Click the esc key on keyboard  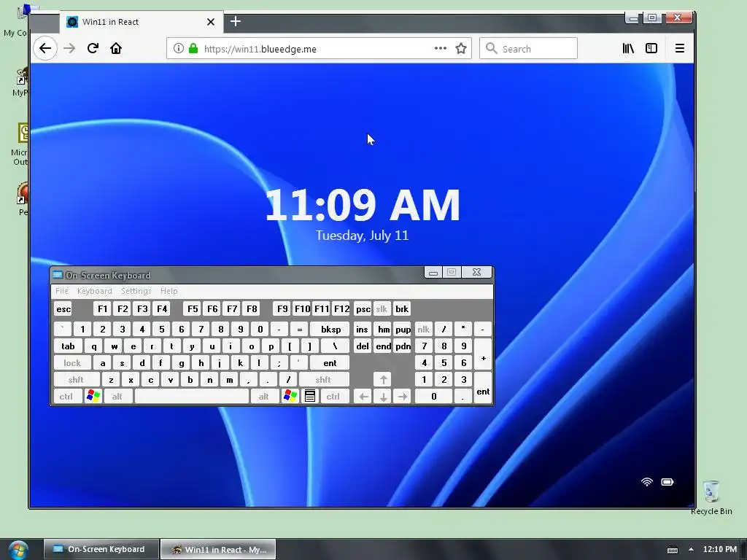pos(63,309)
